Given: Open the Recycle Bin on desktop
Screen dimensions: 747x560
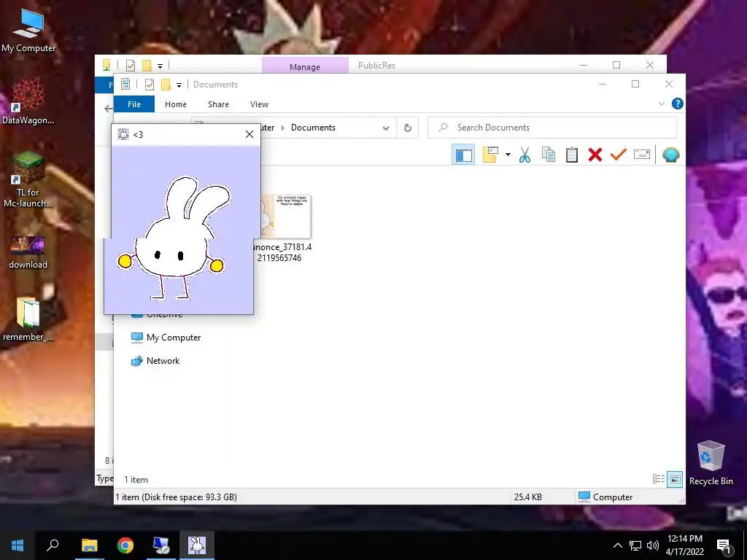Looking at the screenshot, I should (x=711, y=463).
